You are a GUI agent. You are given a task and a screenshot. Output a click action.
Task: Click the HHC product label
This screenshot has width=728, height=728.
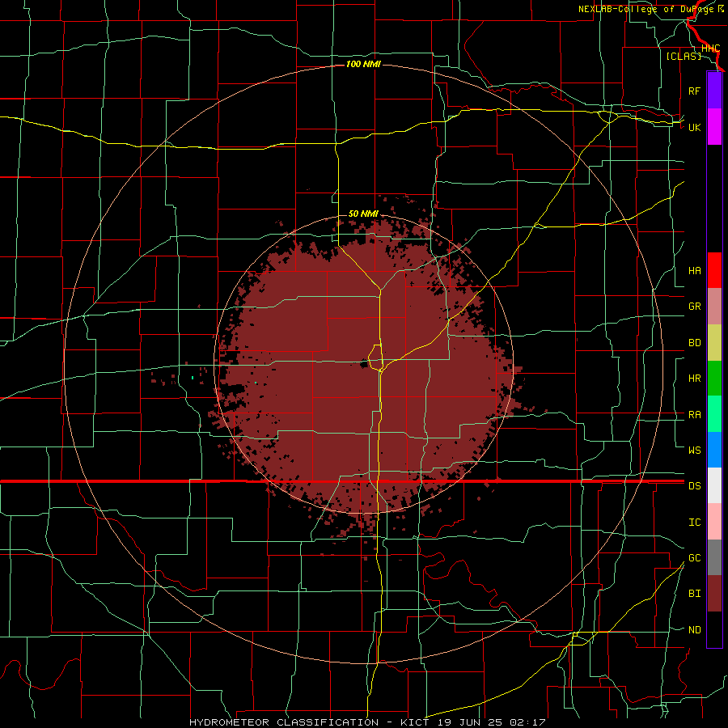coord(710,49)
